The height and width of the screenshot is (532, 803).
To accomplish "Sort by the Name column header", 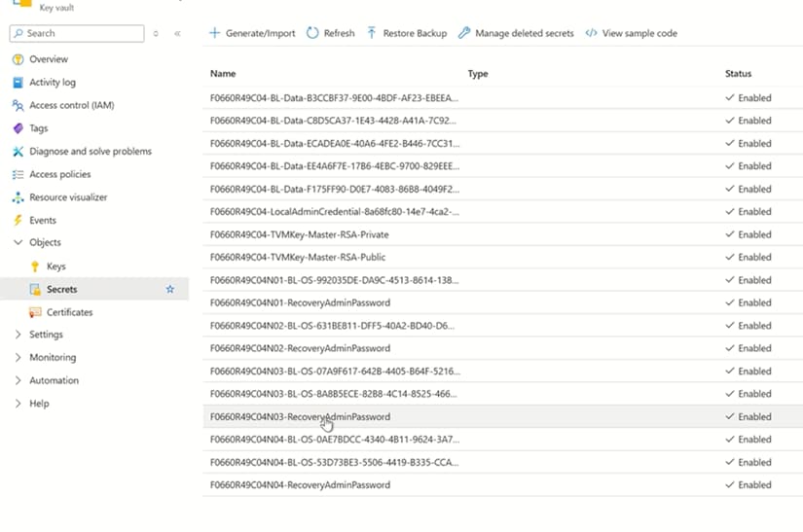I will tap(223, 74).
